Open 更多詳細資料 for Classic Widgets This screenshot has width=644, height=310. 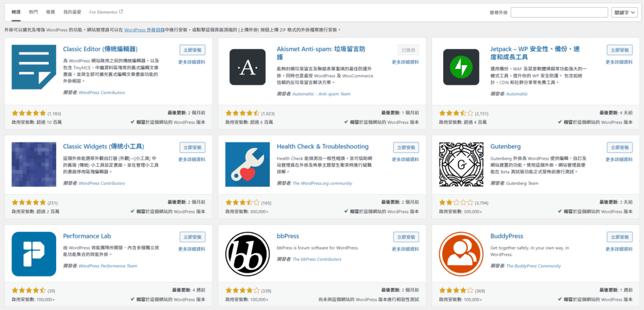click(x=192, y=160)
